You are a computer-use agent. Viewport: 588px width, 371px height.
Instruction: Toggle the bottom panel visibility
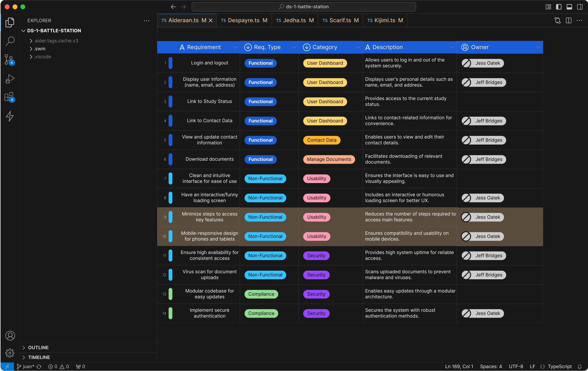tap(569, 7)
